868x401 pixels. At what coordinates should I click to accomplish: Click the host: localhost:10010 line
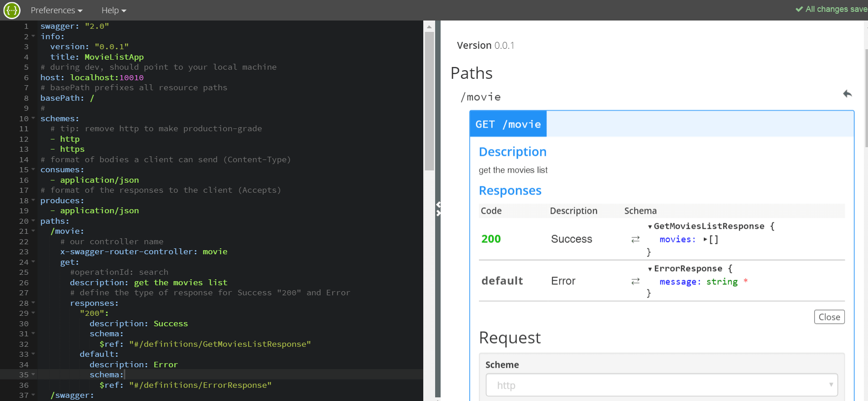coord(92,77)
